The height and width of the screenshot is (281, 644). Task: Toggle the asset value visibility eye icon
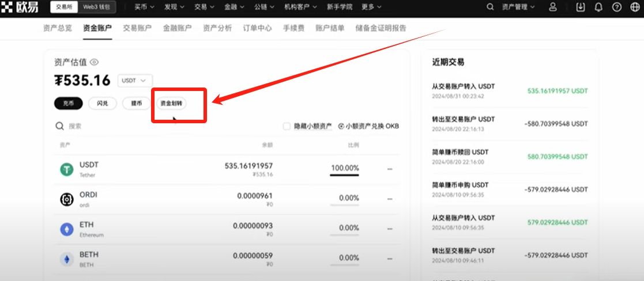(x=95, y=62)
